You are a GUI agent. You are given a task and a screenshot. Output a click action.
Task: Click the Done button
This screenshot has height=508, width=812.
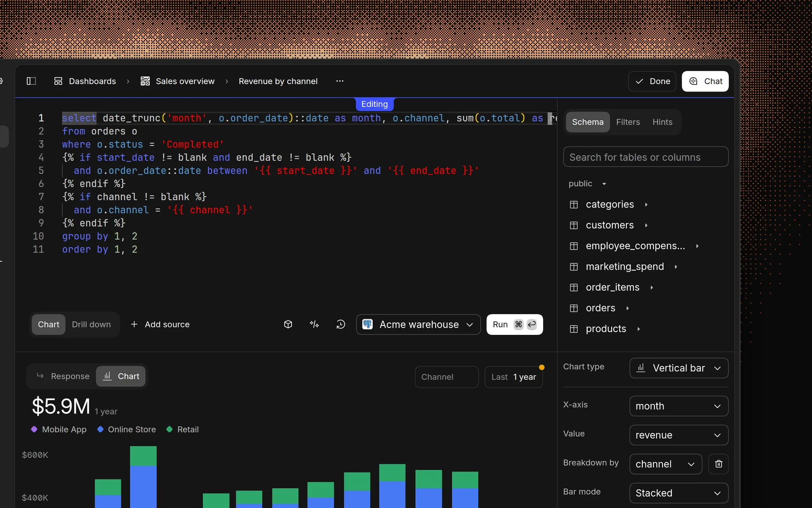(652, 81)
